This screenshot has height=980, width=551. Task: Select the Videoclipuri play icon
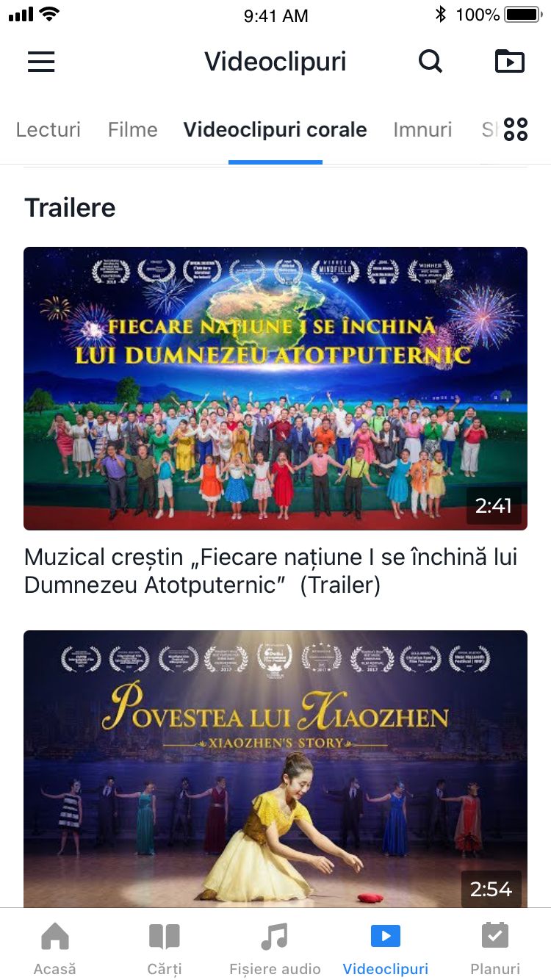point(386,936)
